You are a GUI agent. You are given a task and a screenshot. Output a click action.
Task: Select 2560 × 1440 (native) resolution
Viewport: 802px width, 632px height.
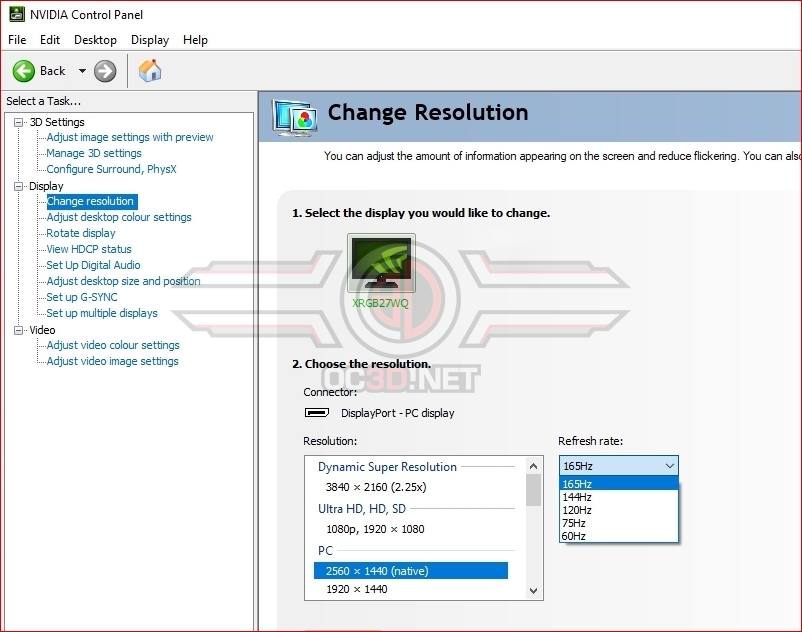pyautogui.click(x=411, y=571)
